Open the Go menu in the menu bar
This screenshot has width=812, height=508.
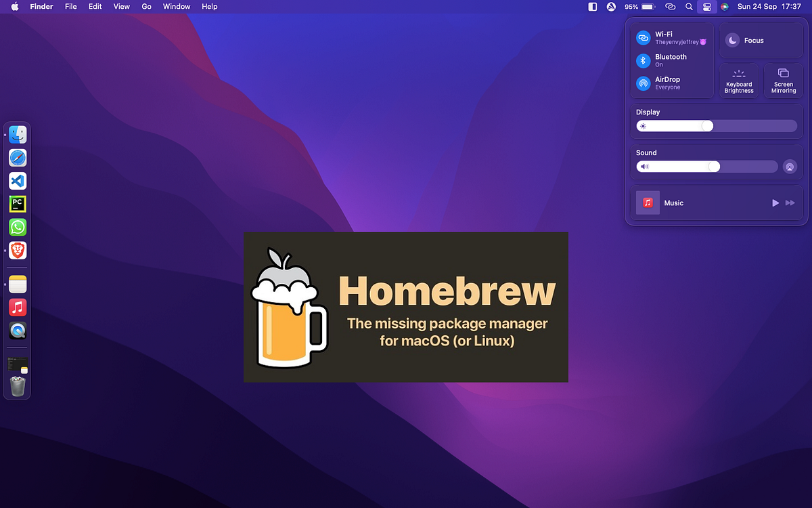point(146,7)
